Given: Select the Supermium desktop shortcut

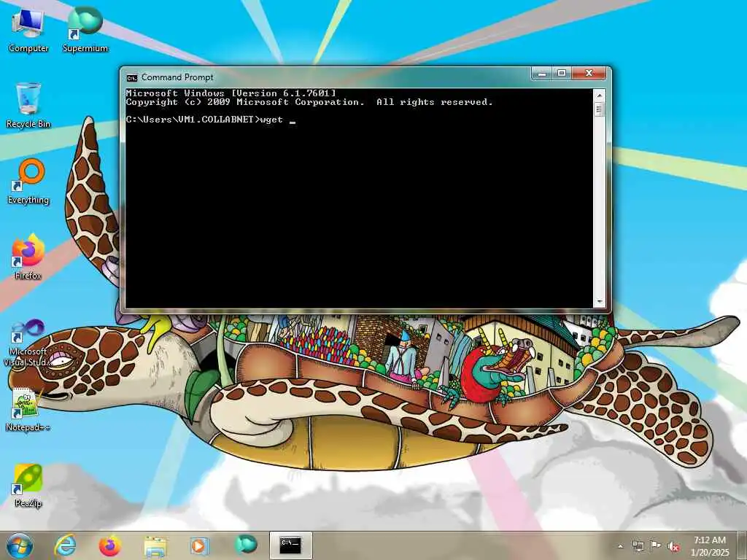Looking at the screenshot, I should tap(85, 30).
